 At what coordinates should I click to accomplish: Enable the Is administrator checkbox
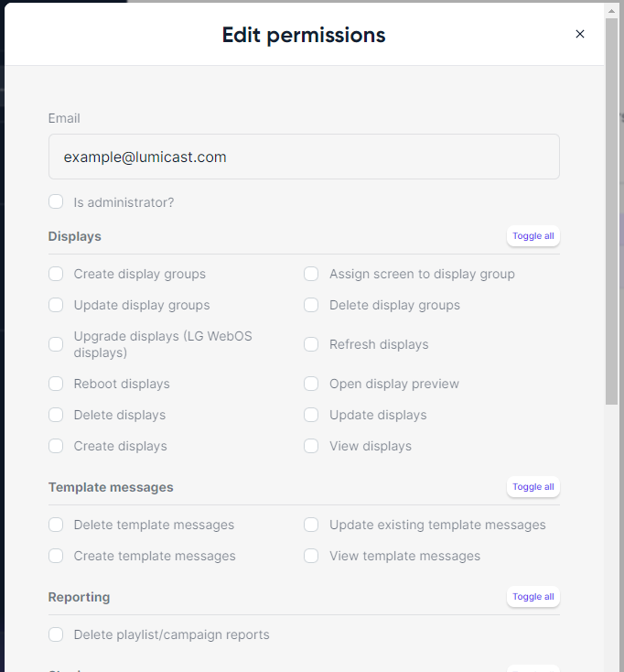coord(56,201)
